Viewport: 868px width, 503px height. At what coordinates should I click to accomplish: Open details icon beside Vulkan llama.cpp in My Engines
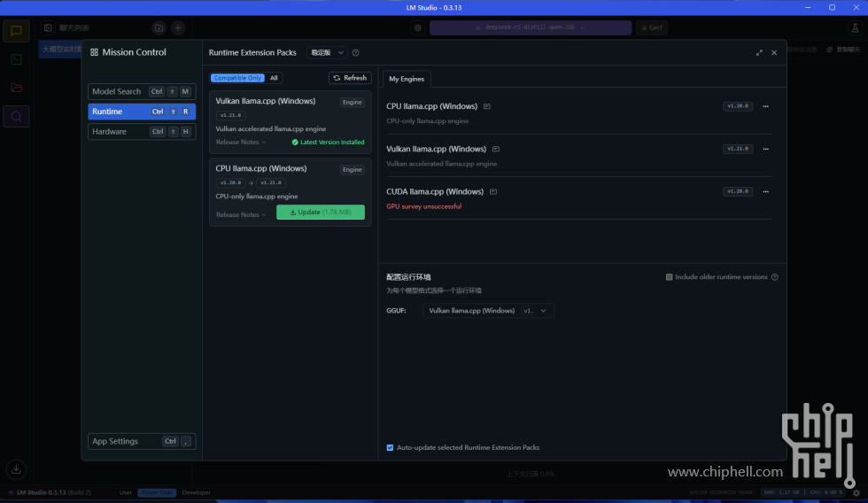(x=496, y=149)
